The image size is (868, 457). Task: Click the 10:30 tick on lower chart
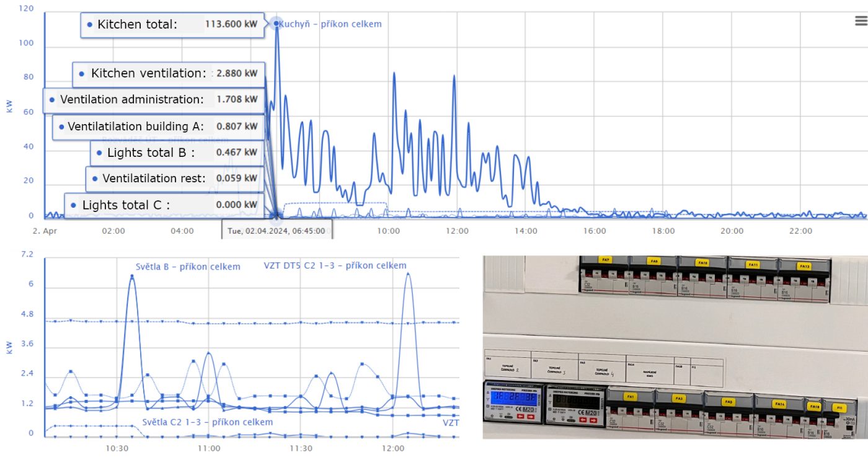pyautogui.click(x=117, y=448)
